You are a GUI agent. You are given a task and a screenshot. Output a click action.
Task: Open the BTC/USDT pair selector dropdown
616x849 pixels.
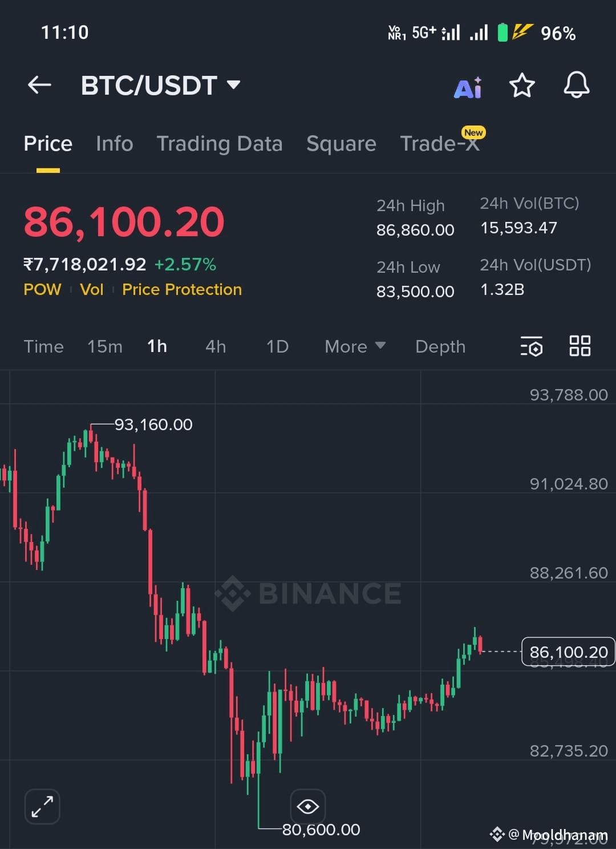pyautogui.click(x=160, y=86)
